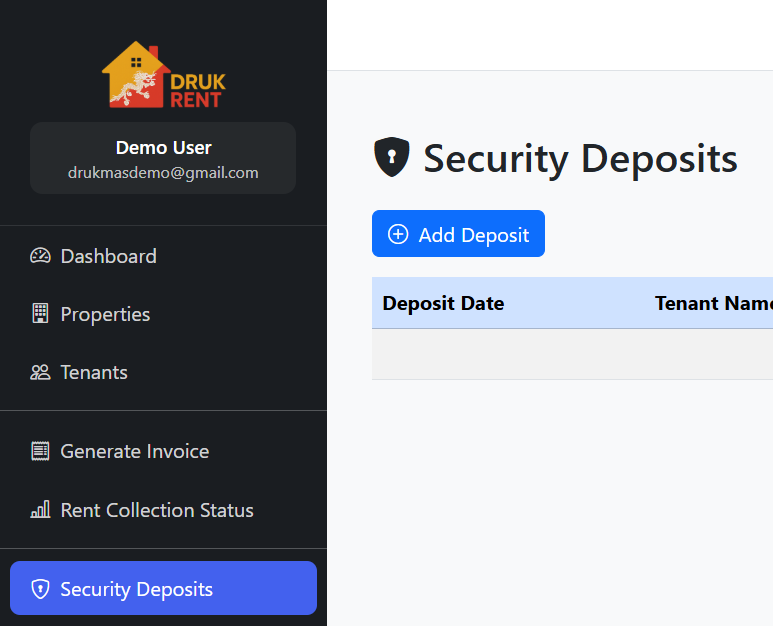Open the Dashboard menu label
773x626 pixels.
(108, 256)
